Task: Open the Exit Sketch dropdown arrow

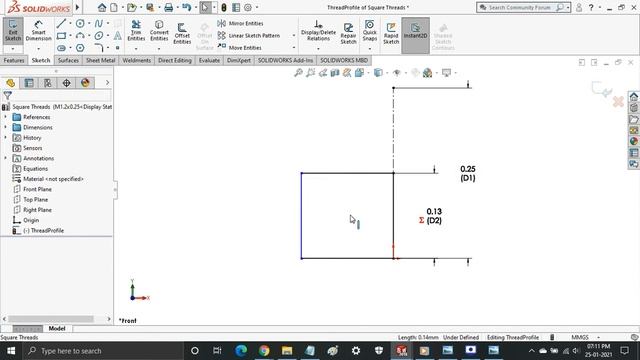Action: [13, 49]
